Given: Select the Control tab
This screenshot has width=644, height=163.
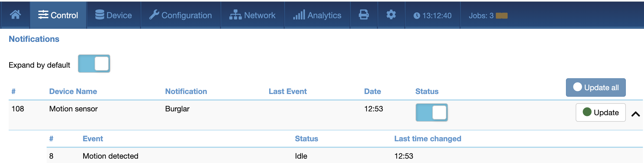Looking at the screenshot, I should 58,15.
